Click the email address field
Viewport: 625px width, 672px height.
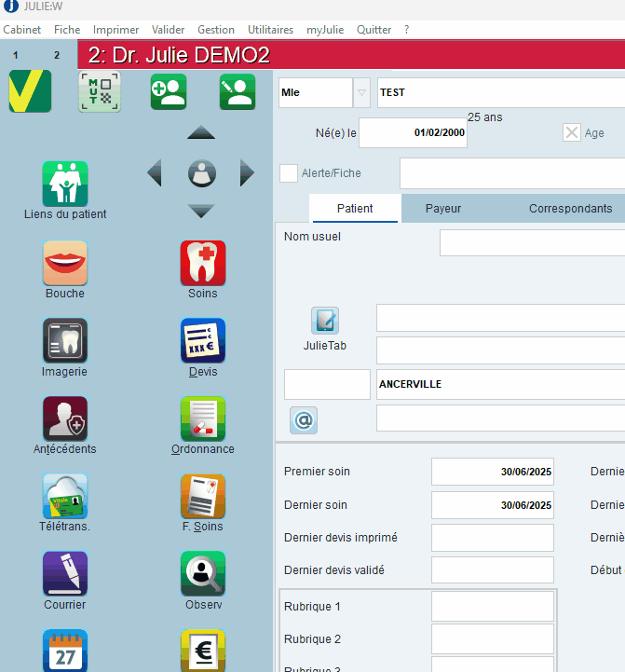501,418
